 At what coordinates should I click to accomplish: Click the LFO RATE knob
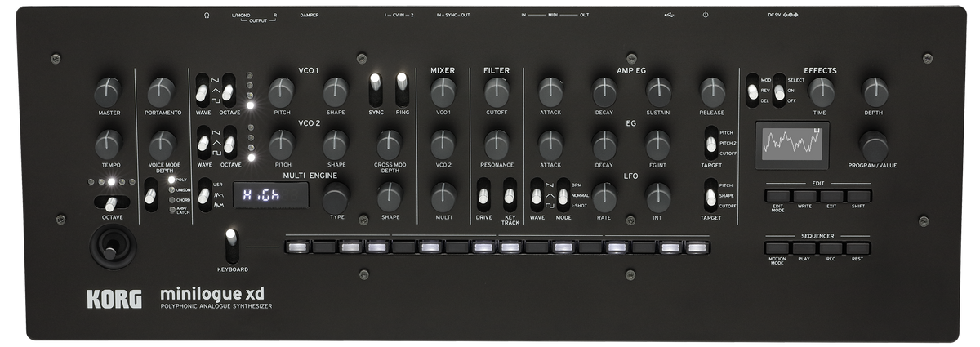tap(604, 197)
